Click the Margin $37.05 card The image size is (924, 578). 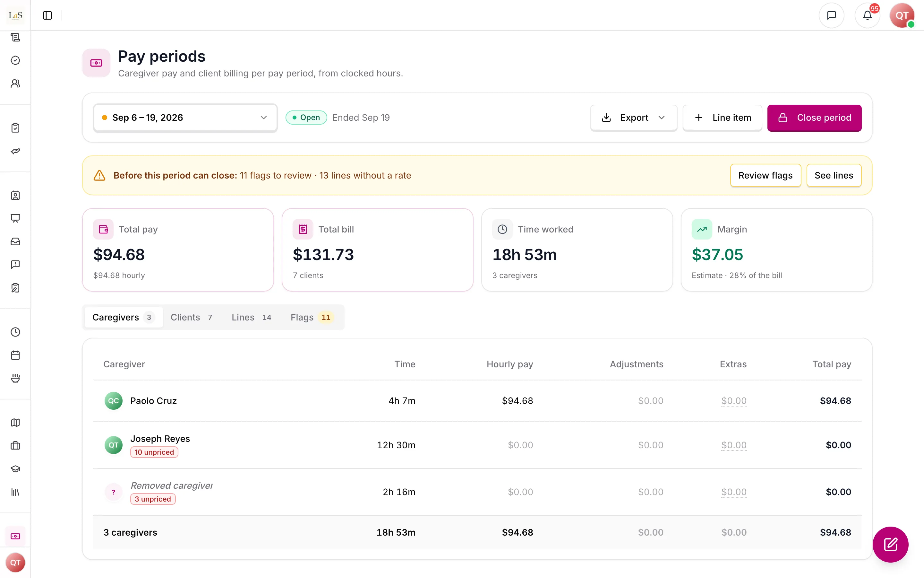coord(776,250)
